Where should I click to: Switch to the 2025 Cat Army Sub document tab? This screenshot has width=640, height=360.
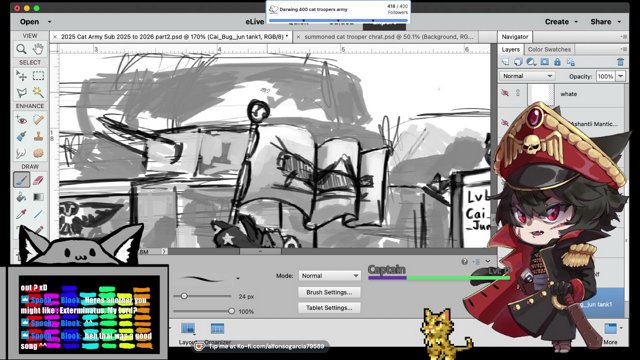pos(175,37)
